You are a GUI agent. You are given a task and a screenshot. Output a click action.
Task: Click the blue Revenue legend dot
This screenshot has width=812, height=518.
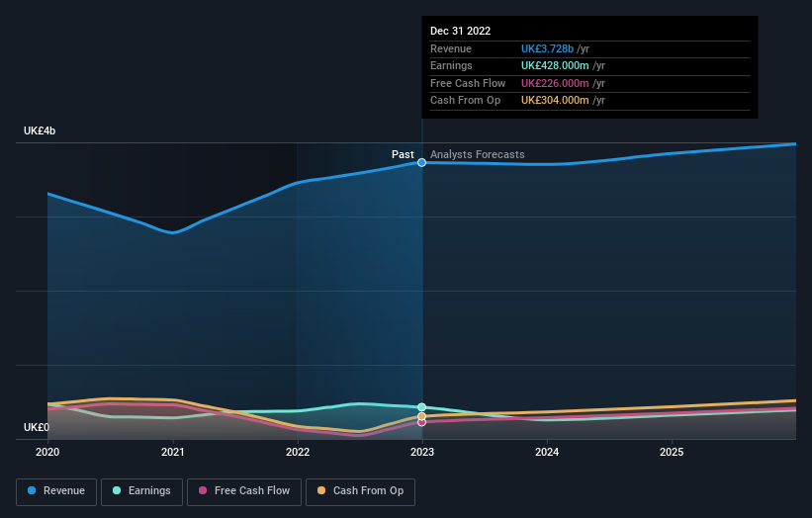click(x=32, y=490)
